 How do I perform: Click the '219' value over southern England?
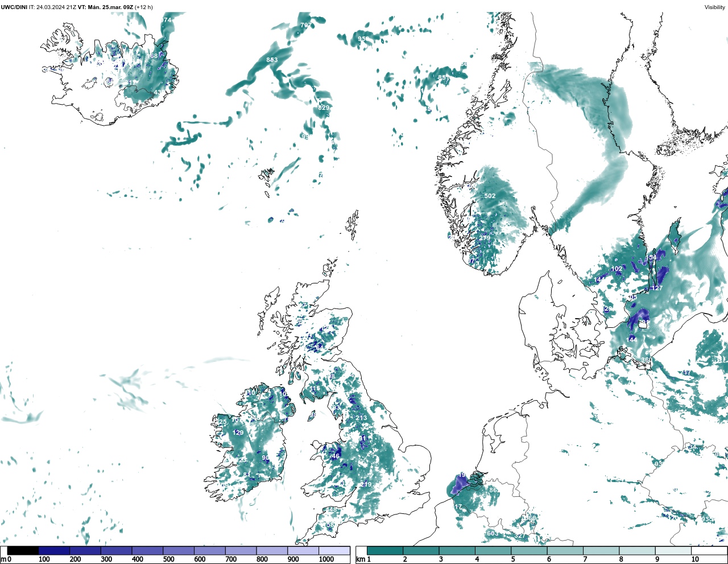point(366,485)
